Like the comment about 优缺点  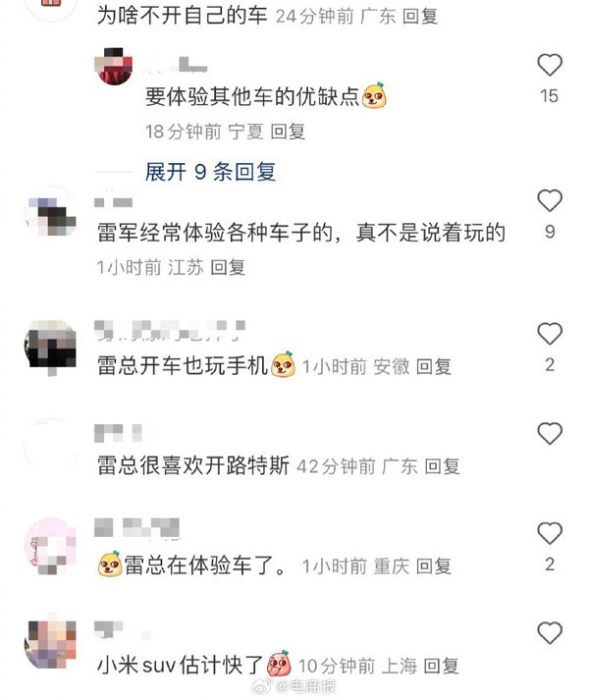point(550,65)
